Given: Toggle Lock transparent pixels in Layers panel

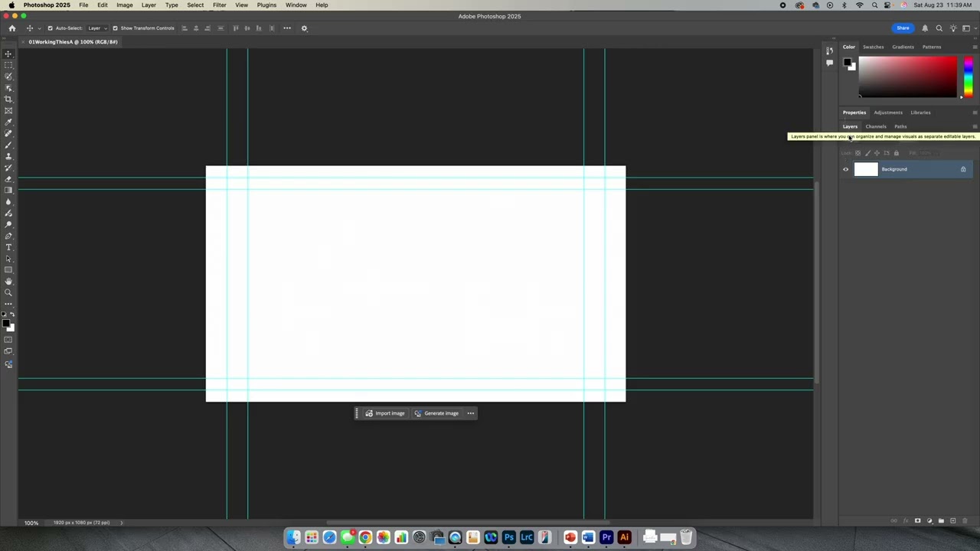Looking at the screenshot, I should [x=857, y=153].
